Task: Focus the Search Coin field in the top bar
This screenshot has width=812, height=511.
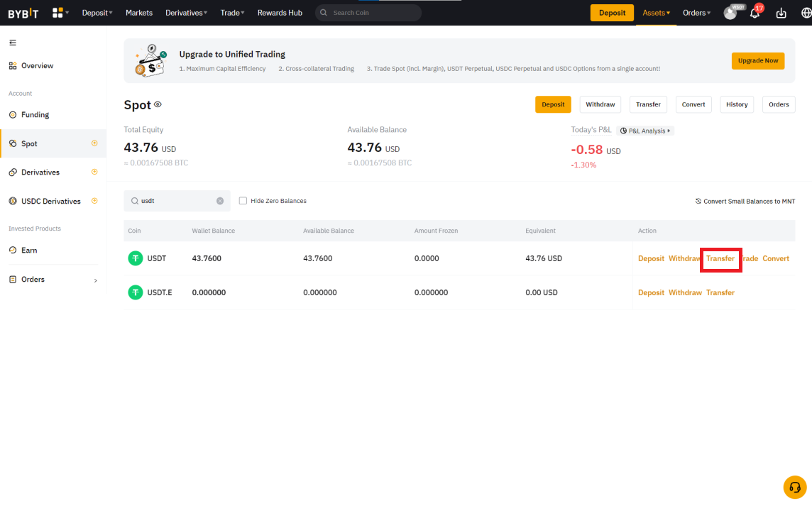Action: (368, 13)
